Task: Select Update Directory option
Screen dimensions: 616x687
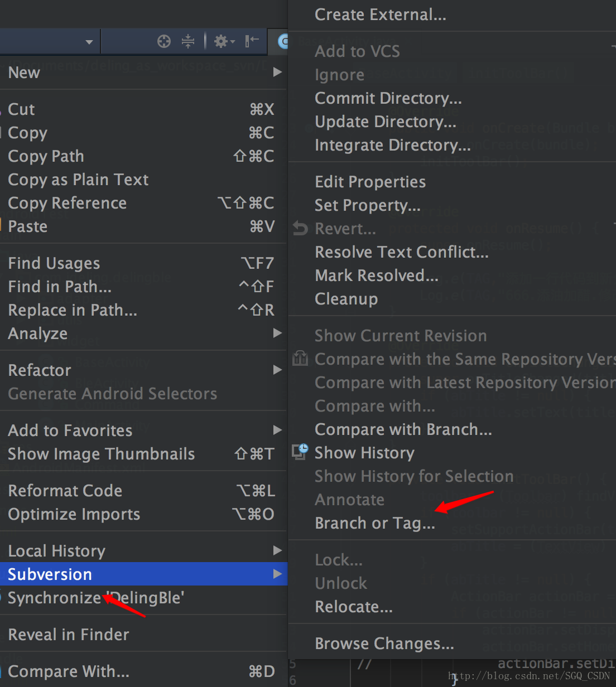Action: [385, 122]
